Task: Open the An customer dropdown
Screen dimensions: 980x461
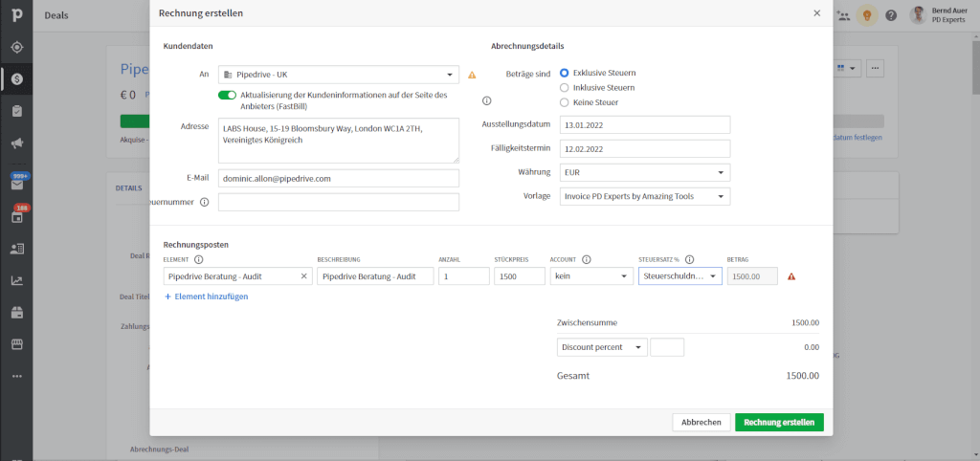Action: (x=339, y=75)
